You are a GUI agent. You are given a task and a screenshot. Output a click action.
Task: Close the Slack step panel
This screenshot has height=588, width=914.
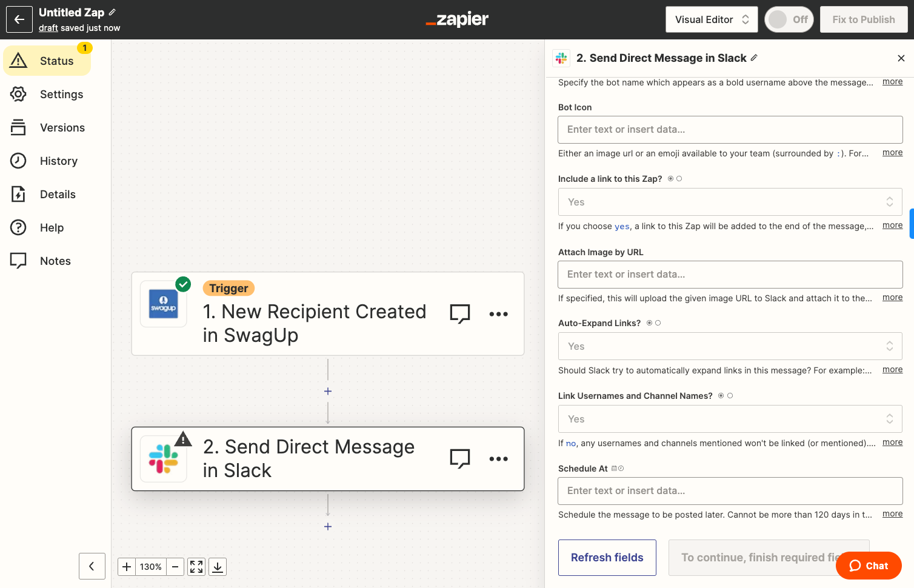coord(901,58)
